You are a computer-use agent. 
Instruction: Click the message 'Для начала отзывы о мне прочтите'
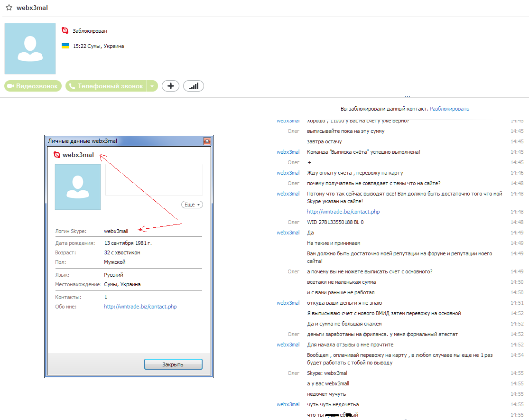click(x=350, y=345)
